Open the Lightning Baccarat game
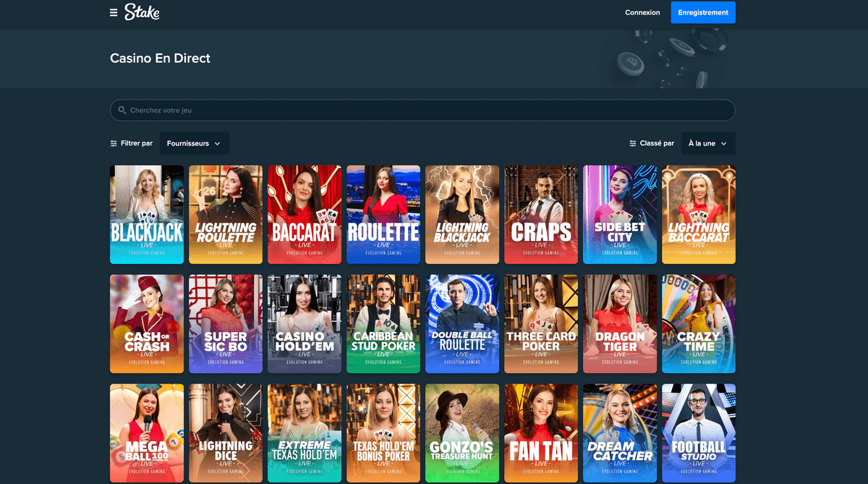Screen dimensions: 868x484 point(699,215)
